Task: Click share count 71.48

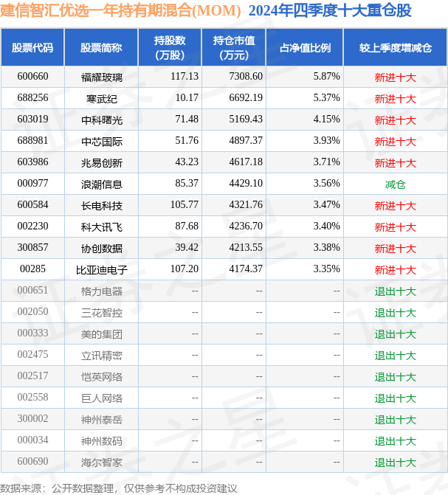Action: [x=187, y=120]
